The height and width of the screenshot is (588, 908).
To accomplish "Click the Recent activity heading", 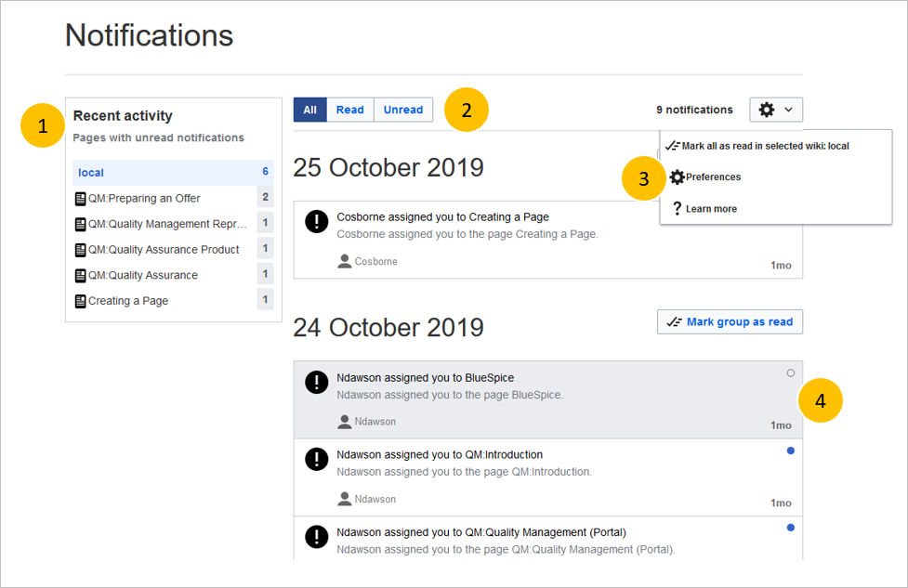I will pos(123,116).
